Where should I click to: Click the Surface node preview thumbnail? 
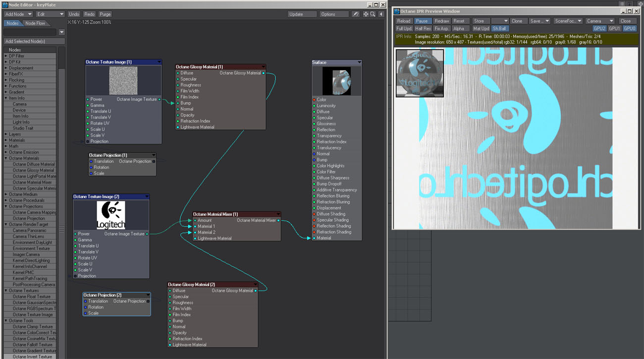tap(337, 81)
